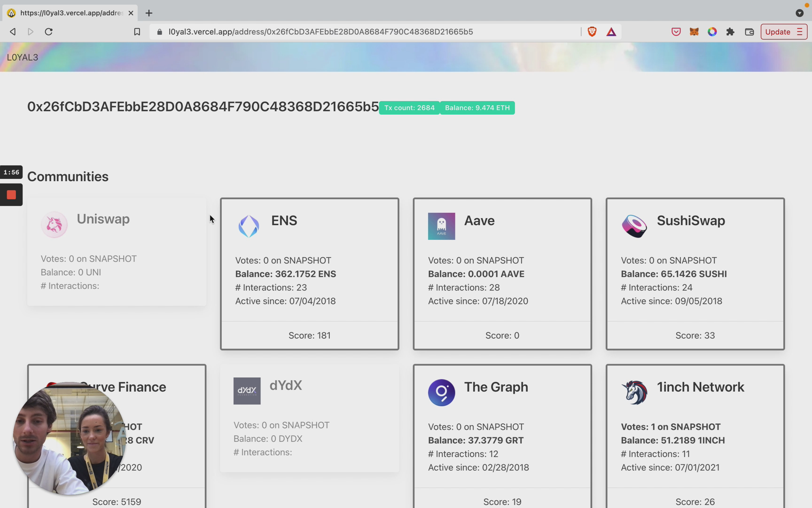
Task: Click Score: 33 on SushiSwap card
Action: click(695, 335)
